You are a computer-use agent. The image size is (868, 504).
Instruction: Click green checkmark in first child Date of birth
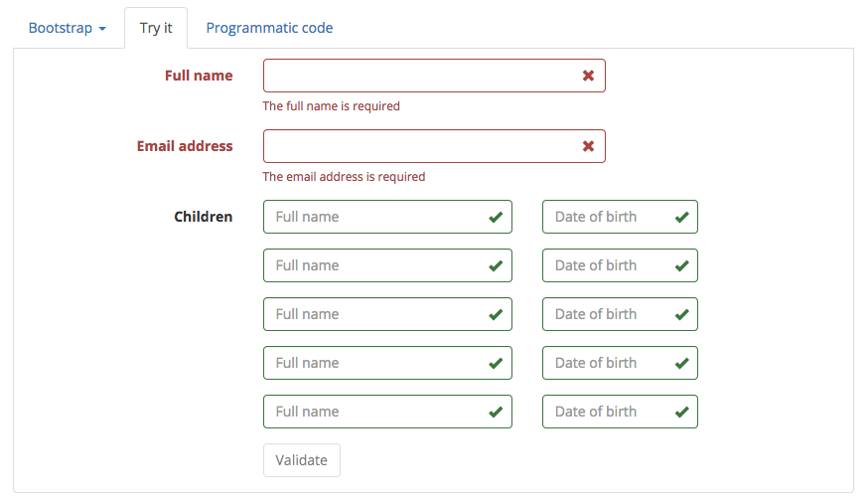pyautogui.click(x=681, y=217)
